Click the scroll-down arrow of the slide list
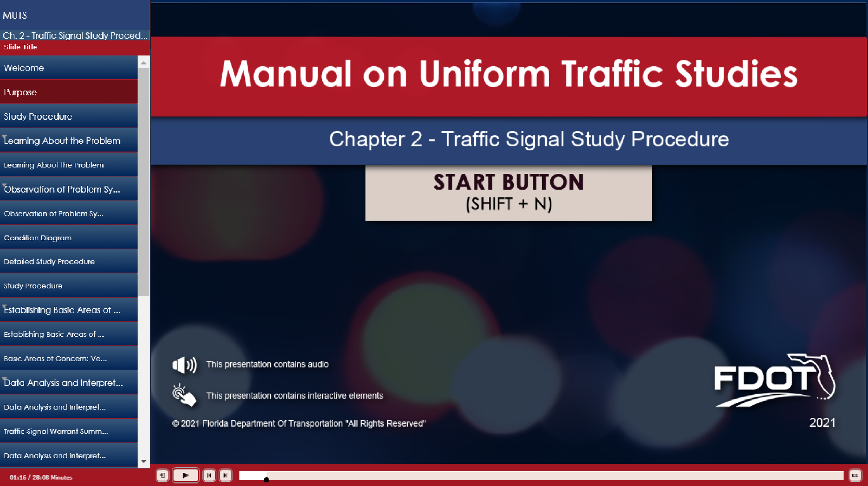Image resolution: width=868 pixels, height=486 pixels. [144, 461]
